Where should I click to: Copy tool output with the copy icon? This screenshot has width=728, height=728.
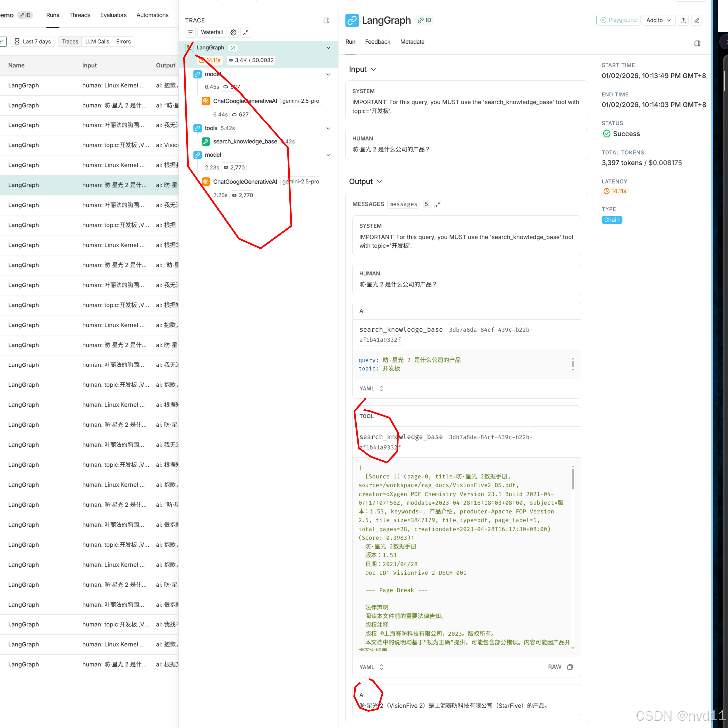[570, 667]
